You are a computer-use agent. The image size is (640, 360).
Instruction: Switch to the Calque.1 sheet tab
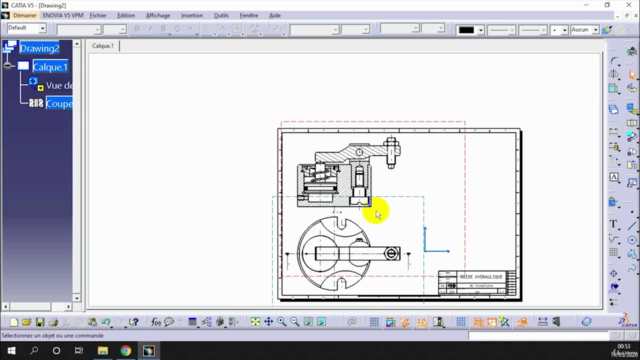[x=103, y=46]
